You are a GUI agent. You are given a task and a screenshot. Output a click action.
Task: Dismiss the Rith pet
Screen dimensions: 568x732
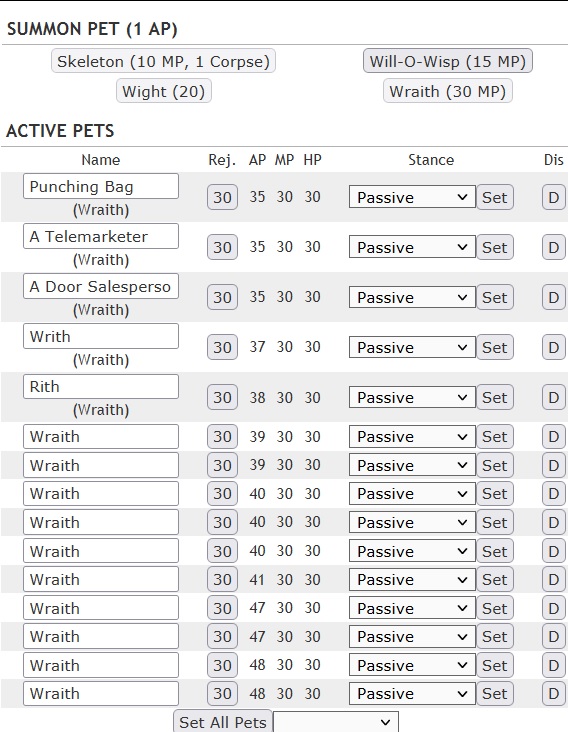554,397
